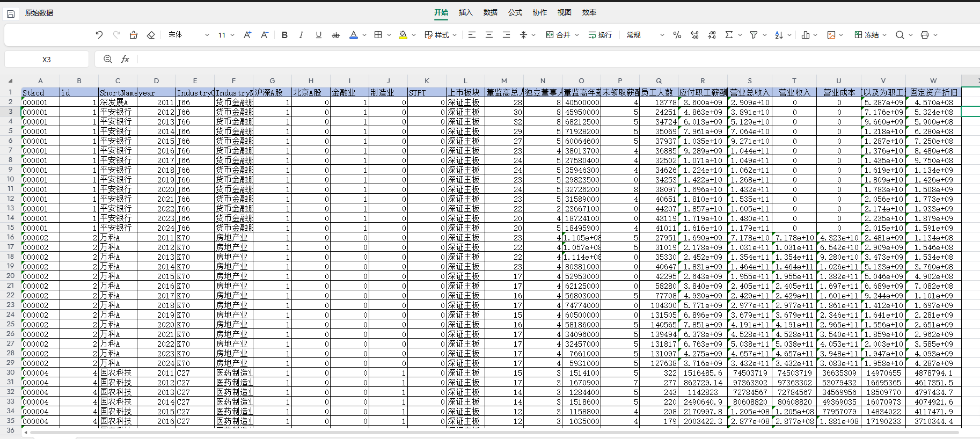Click the 换行 wrap text button

tap(600, 35)
